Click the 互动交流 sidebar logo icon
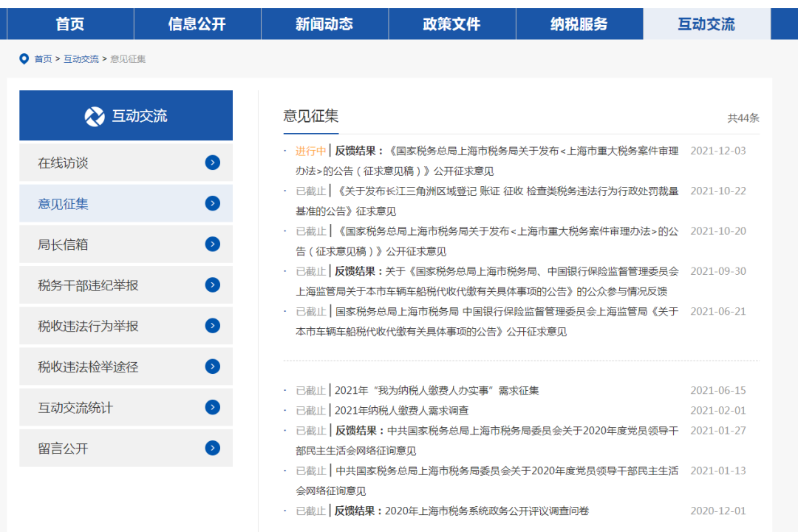Image resolution: width=798 pixels, height=532 pixels. 95,117
